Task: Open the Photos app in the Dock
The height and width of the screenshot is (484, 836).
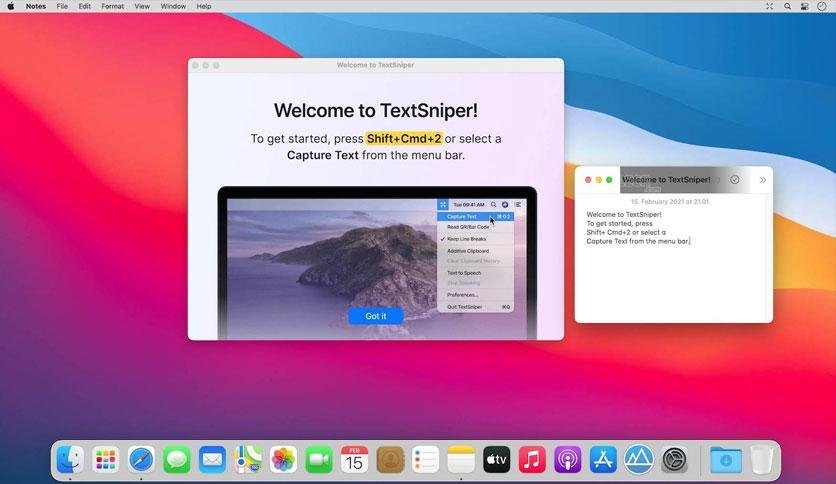Action: tap(283, 459)
